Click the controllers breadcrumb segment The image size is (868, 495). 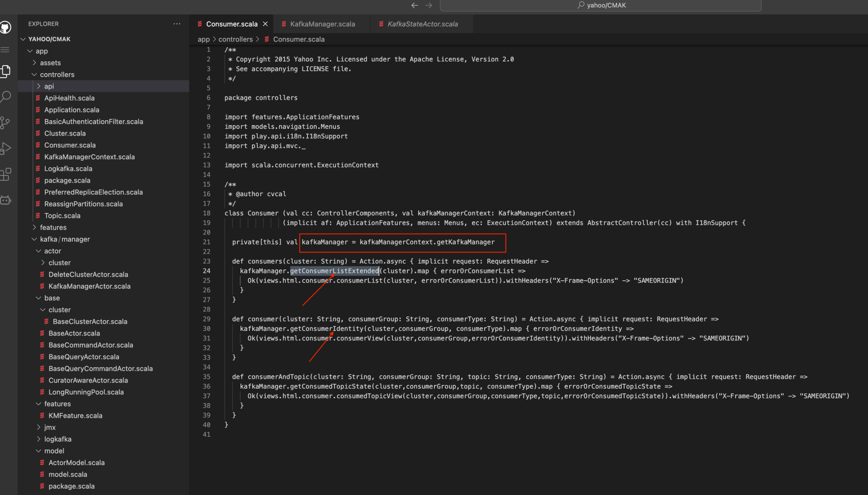[x=235, y=39]
